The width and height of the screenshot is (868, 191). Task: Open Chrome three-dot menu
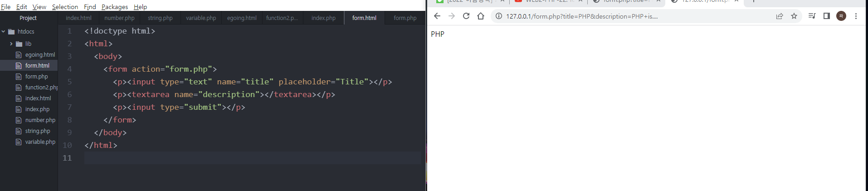(x=856, y=16)
